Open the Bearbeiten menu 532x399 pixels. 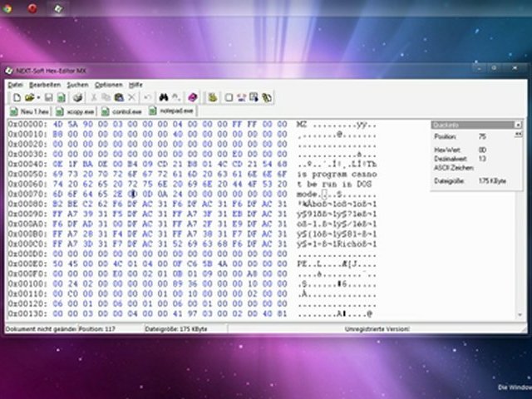[x=45, y=85]
